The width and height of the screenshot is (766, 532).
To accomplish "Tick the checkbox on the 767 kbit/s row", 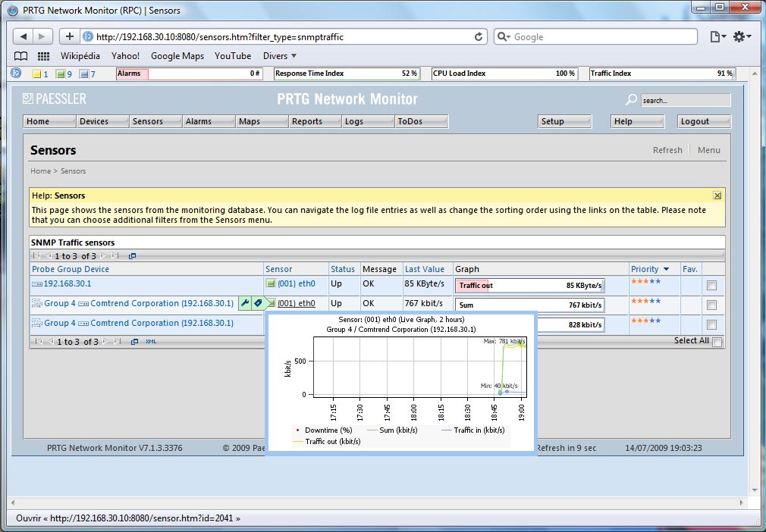I will pos(711,305).
